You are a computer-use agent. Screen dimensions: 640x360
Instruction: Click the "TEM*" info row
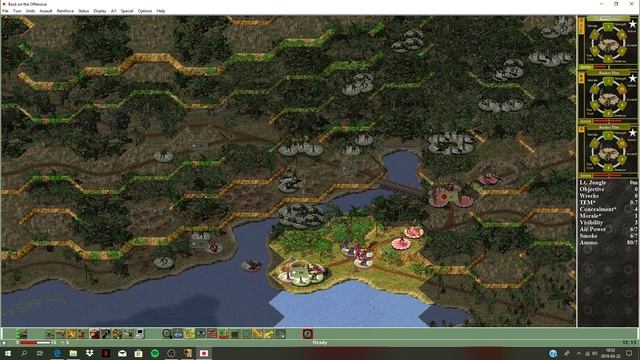tap(608, 202)
